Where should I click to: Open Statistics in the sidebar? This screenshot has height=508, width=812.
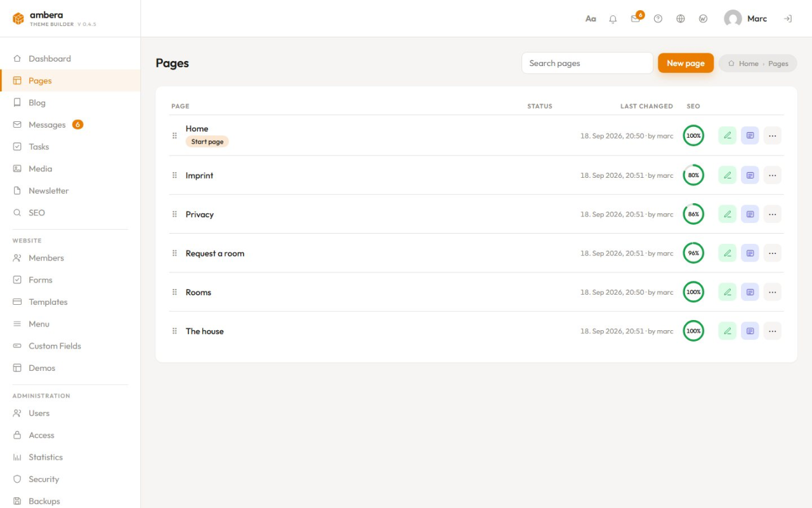tap(70, 457)
